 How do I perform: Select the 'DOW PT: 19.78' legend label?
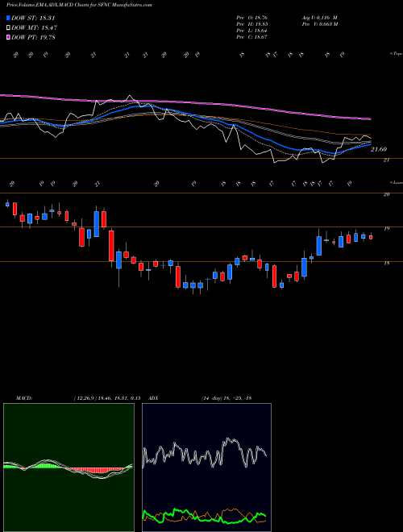tap(33, 37)
